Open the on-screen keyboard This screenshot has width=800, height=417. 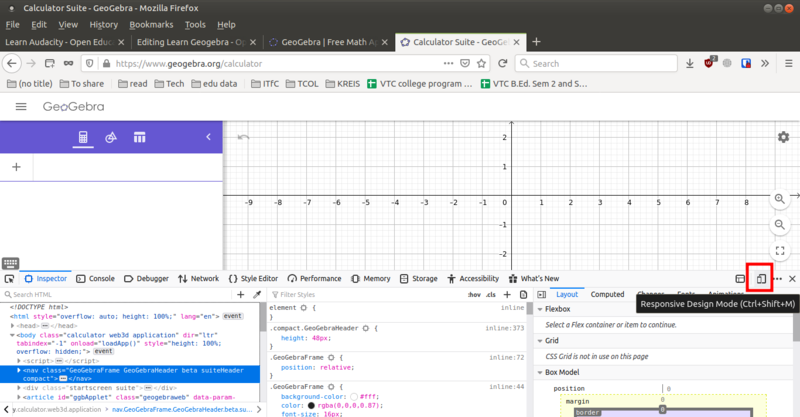[x=10, y=263]
